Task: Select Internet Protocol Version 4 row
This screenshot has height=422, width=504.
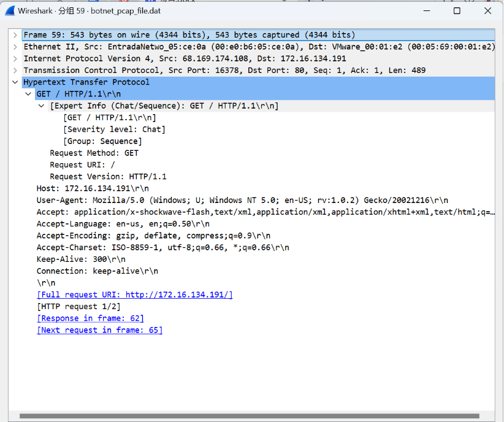Action: click(x=258, y=58)
